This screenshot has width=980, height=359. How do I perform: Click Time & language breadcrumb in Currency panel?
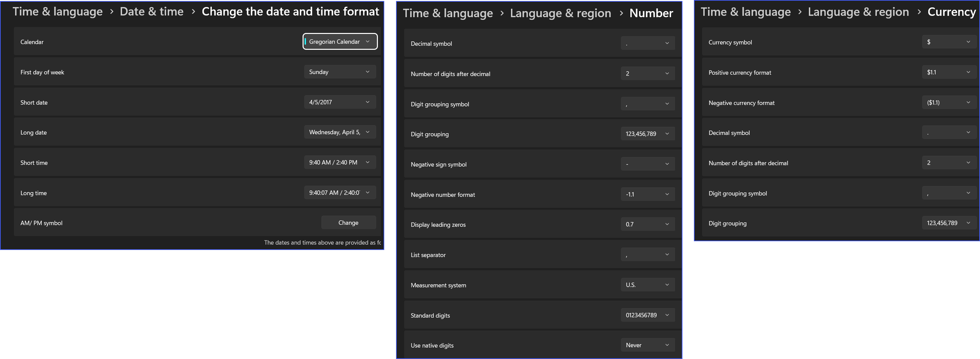point(745,12)
